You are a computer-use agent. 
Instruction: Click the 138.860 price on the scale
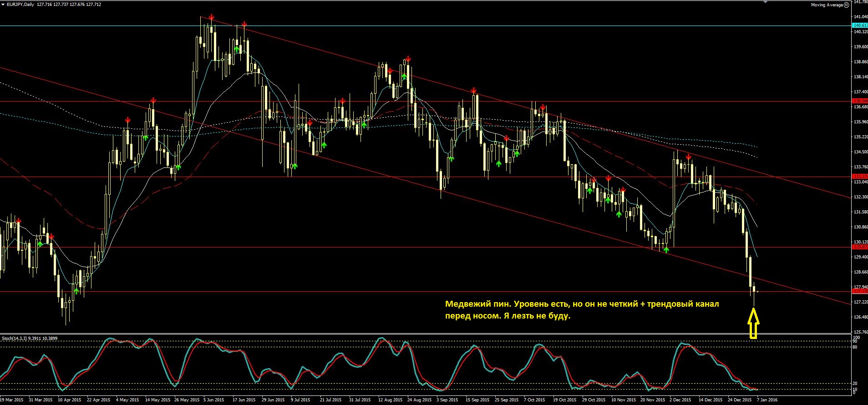[x=860, y=62]
